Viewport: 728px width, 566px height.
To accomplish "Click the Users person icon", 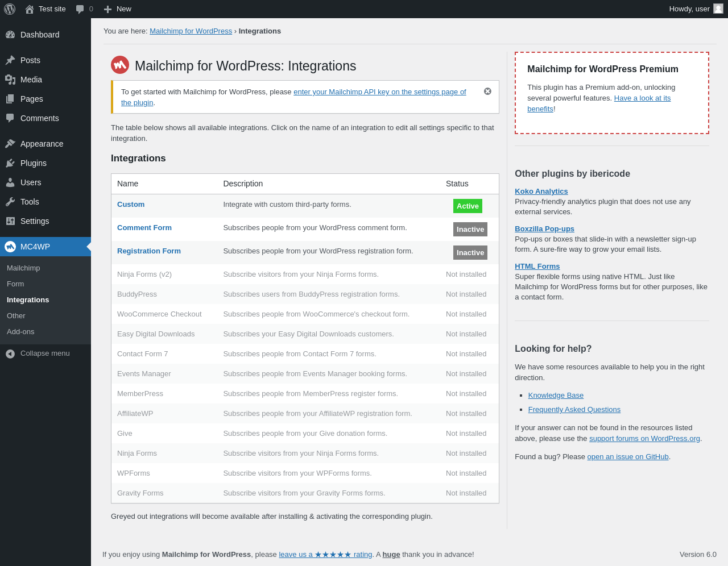I will click(x=10, y=182).
